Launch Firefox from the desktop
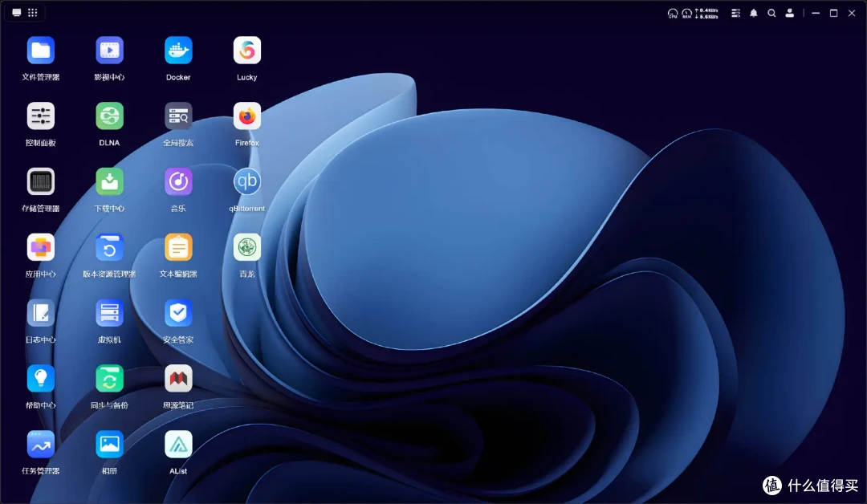Viewport: 867px width, 504px height. point(246,116)
